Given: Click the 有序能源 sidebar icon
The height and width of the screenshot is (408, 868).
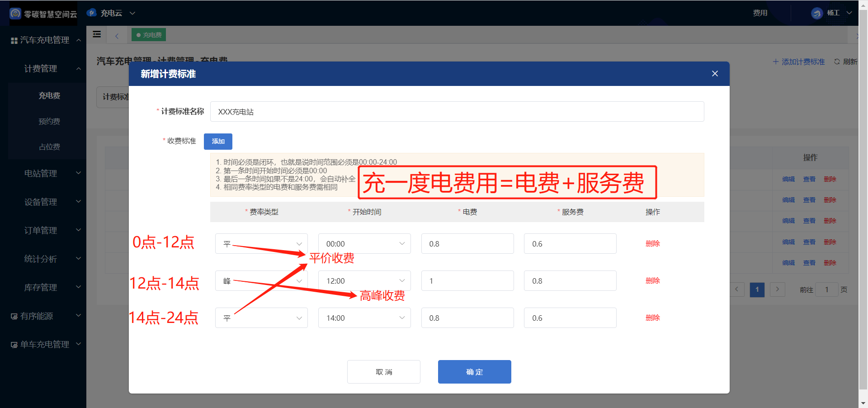Looking at the screenshot, I should pos(14,316).
